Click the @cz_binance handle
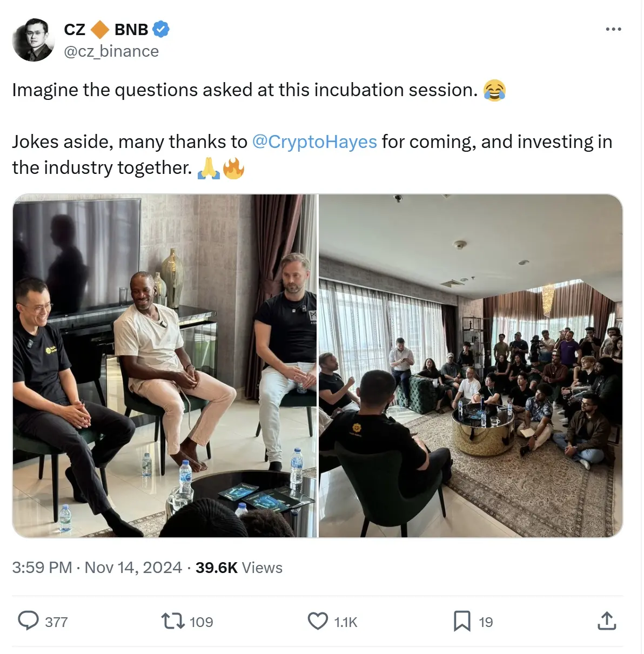The image size is (644, 654). [x=111, y=51]
